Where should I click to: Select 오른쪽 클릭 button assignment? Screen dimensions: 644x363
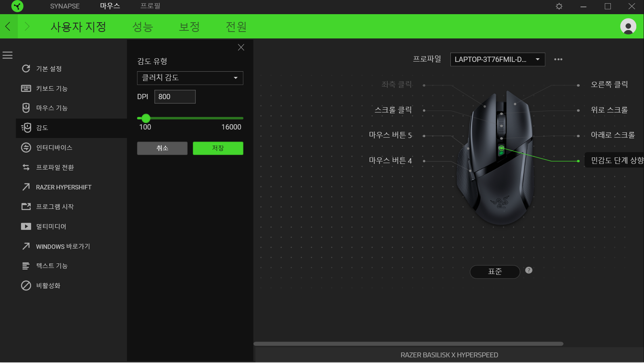coord(609,85)
